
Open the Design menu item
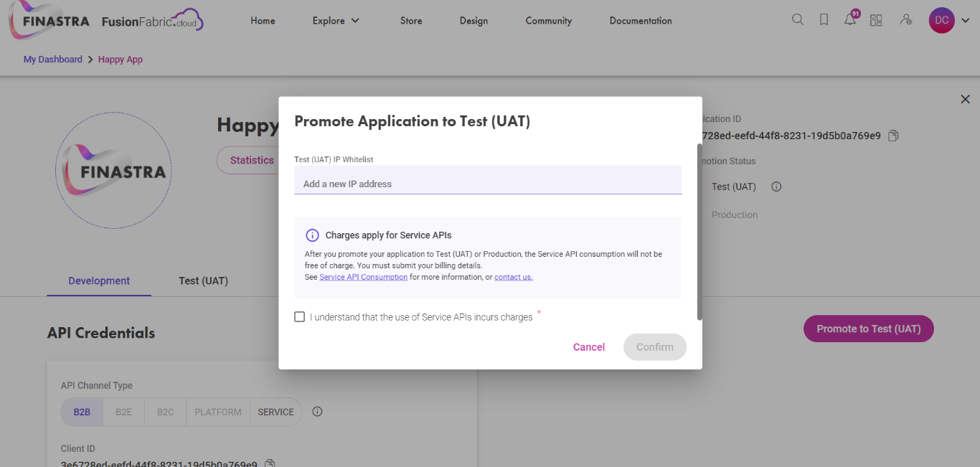click(473, 21)
